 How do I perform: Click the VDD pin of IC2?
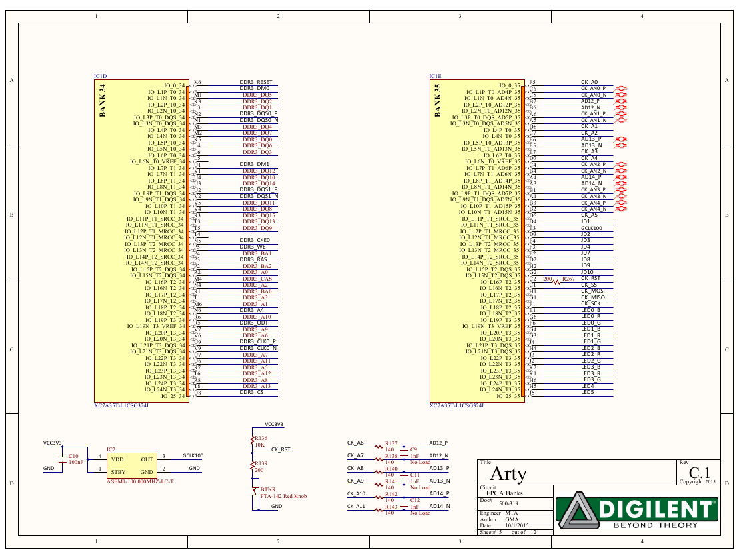pos(117,460)
